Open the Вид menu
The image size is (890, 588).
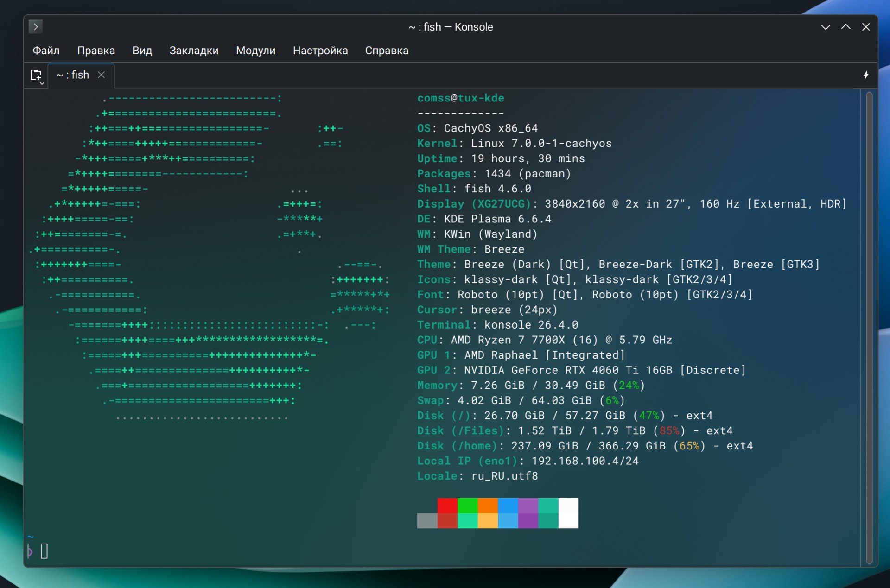(142, 51)
